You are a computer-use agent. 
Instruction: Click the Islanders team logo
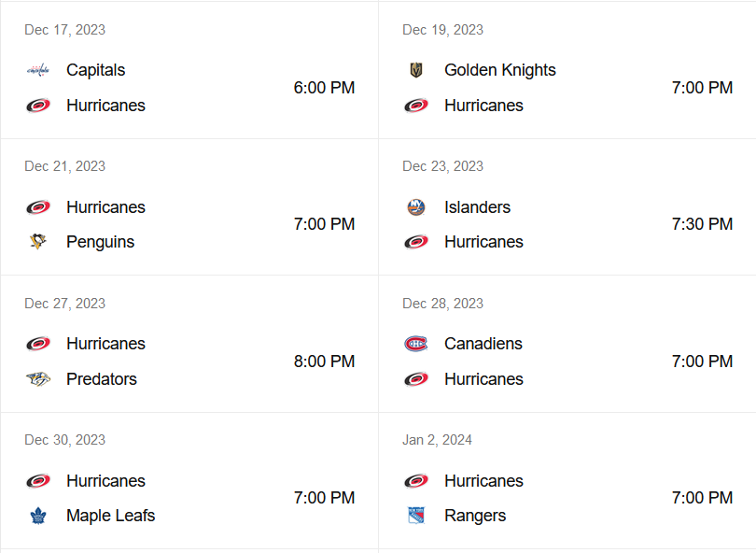click(416, 207)
